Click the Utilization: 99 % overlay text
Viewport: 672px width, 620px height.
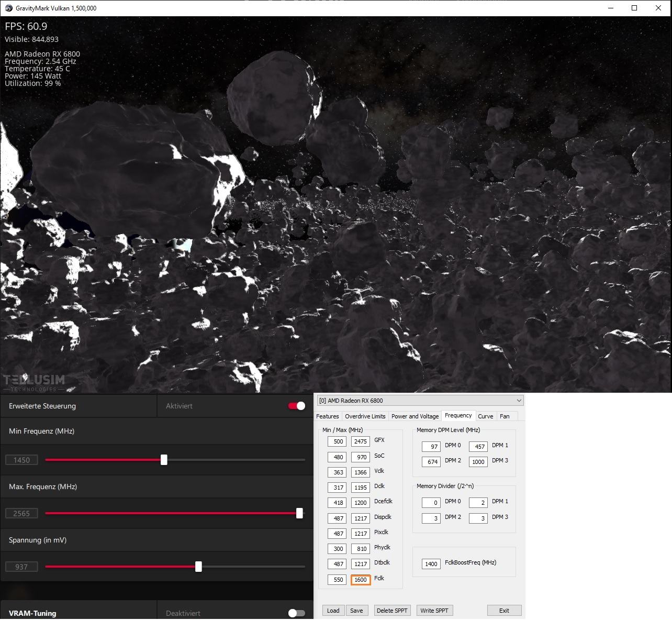(33, 83)
